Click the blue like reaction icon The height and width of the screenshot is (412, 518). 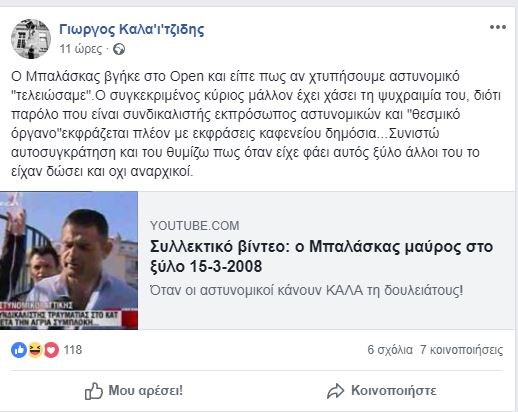(19, 350)
